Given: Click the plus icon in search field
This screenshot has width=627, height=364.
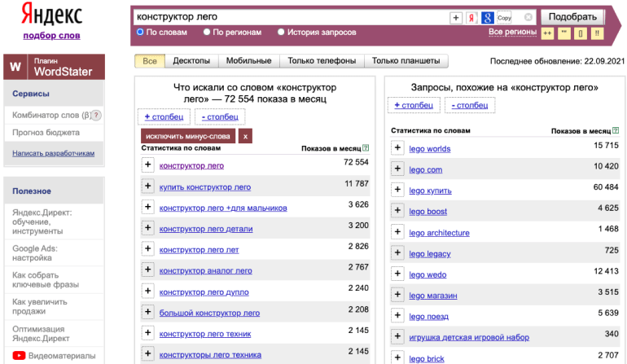Looking at the screenshot, I should click(456, 18).
